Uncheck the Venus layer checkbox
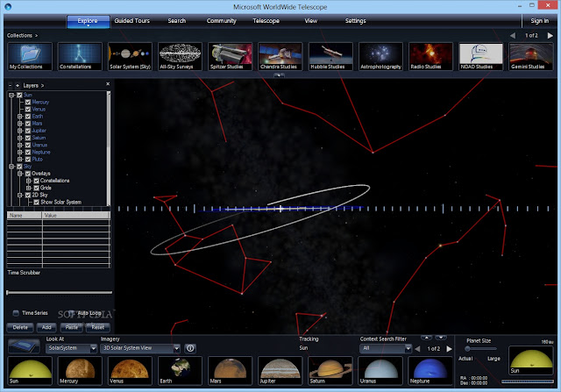 [x=28, y=110]
